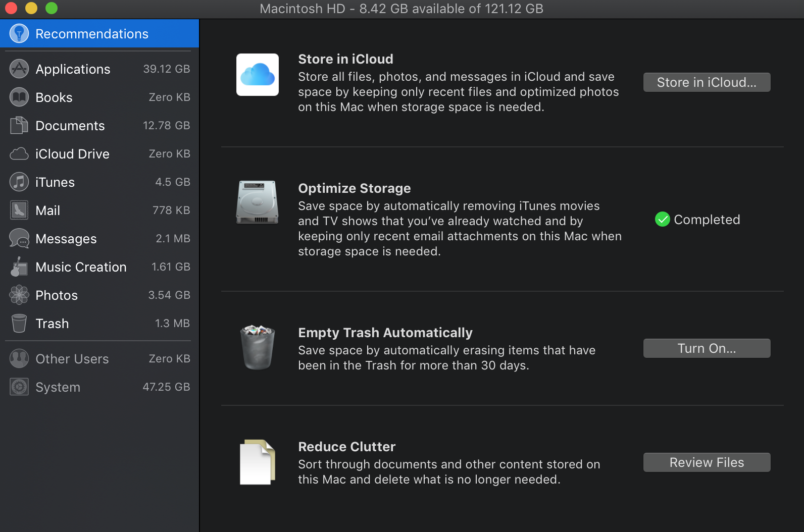Click the Reduce Clutter document icon

tap(258, 462)
